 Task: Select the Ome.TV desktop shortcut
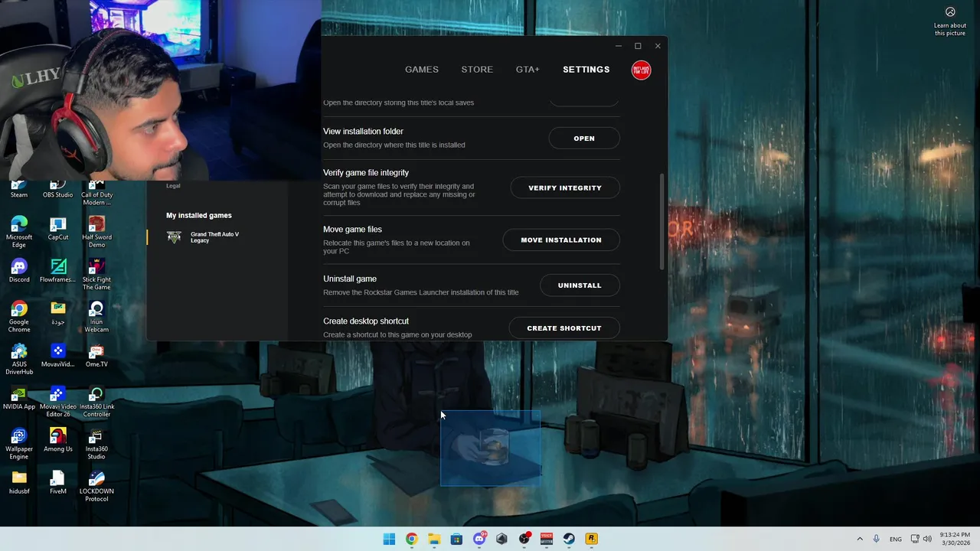(x=96, y=355)
